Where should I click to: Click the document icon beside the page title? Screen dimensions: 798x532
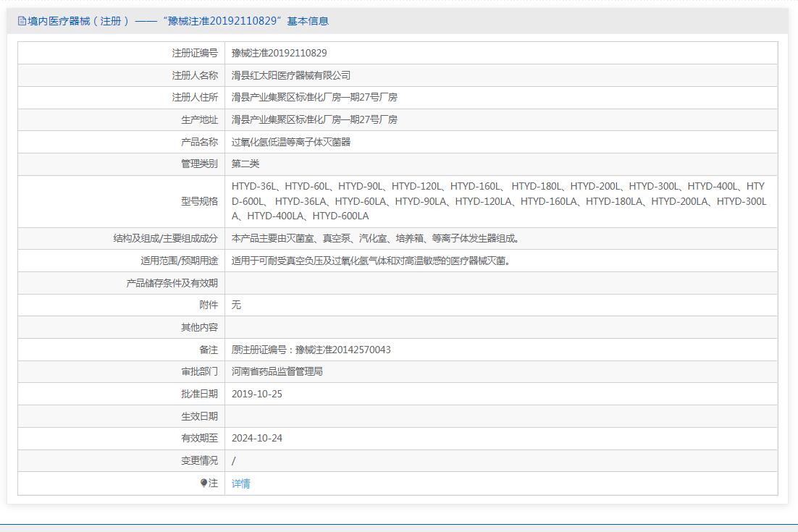(22, 21)
